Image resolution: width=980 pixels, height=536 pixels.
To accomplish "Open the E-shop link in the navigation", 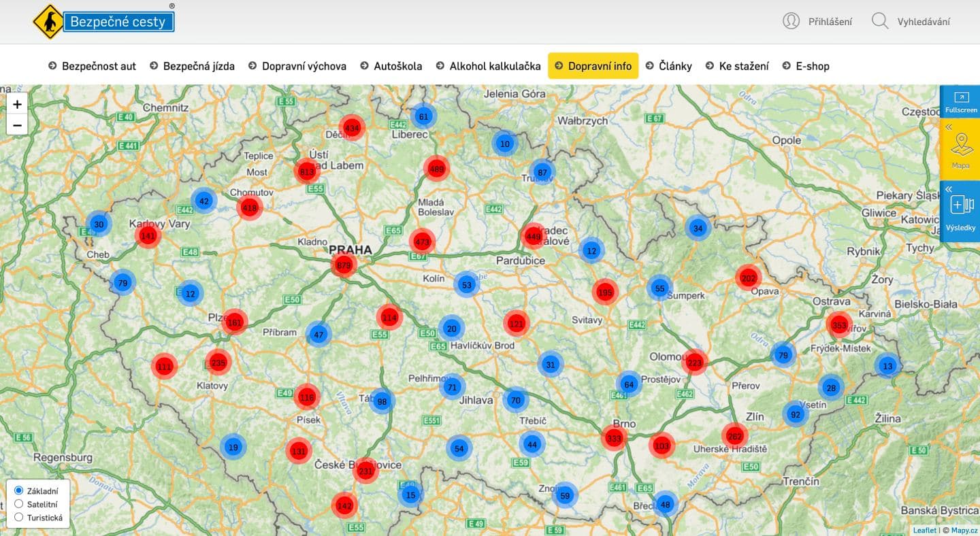I will point(813,66).
